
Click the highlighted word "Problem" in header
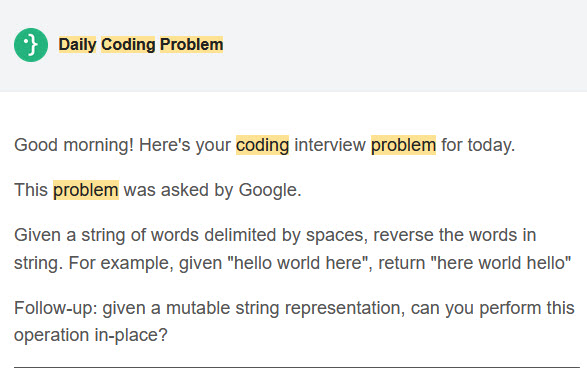pyautogui.click(x=191, y=45)
